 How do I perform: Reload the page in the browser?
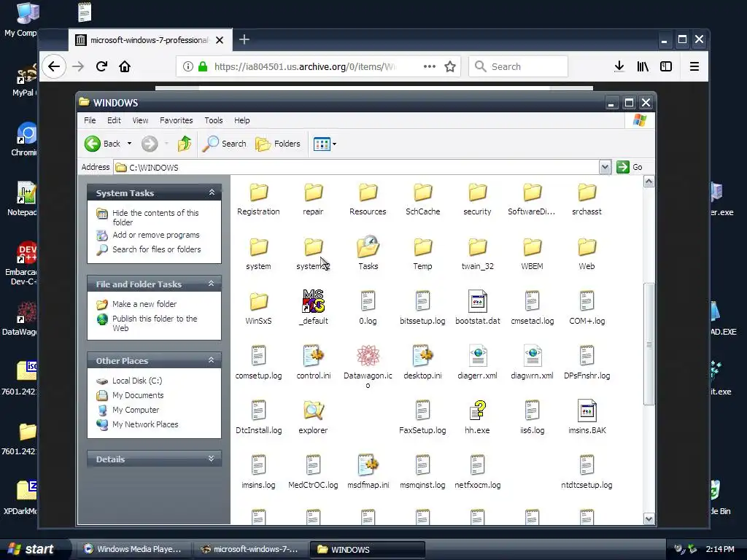[101, 66]
